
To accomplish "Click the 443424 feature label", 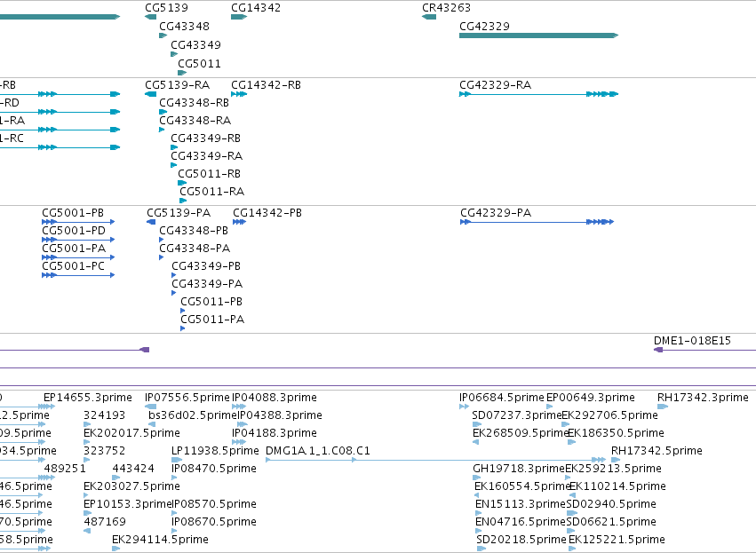I will tap(133, 469).
